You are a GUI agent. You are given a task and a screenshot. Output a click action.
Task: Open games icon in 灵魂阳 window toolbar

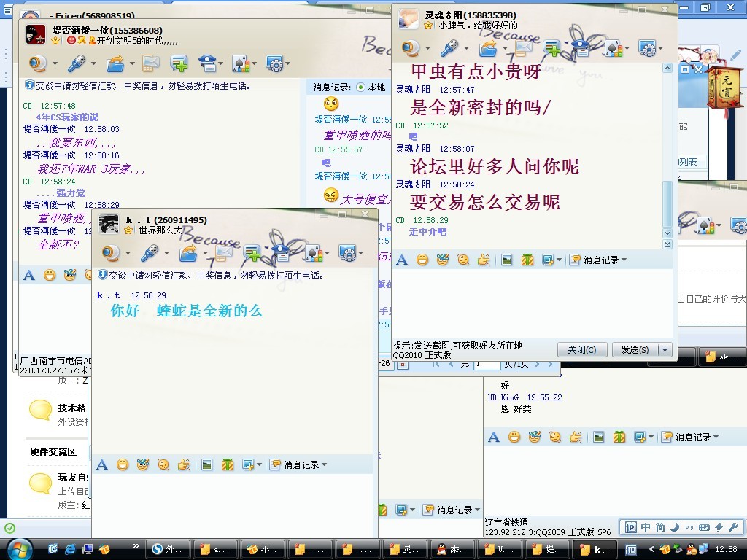click(x=614, y=48)
